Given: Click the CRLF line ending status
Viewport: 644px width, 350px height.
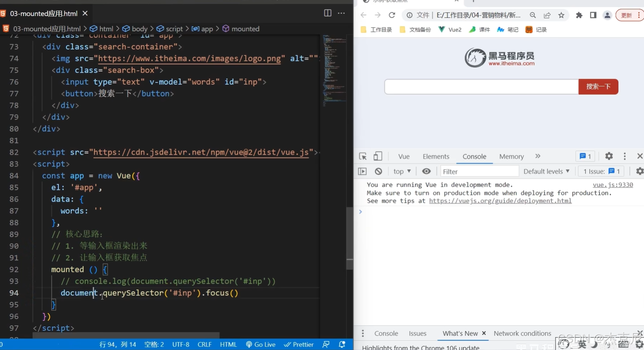Looking at the screenshot, I should tap(205, 344).
